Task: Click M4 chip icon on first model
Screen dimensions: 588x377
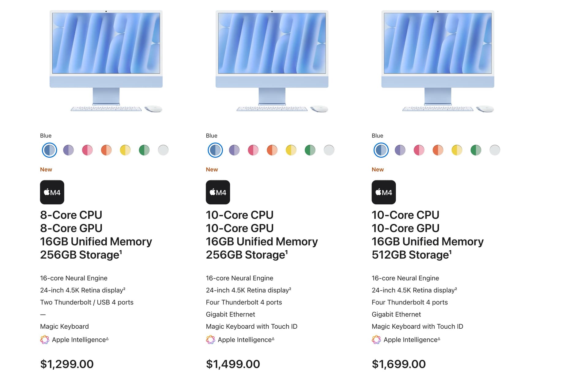Action: click(52, 192)
